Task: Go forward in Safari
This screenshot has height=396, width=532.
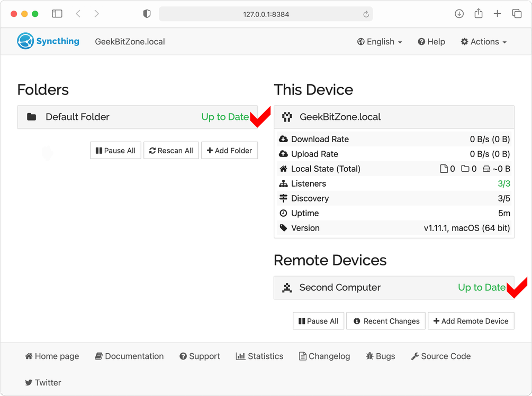Action: (x=97, y=14)
